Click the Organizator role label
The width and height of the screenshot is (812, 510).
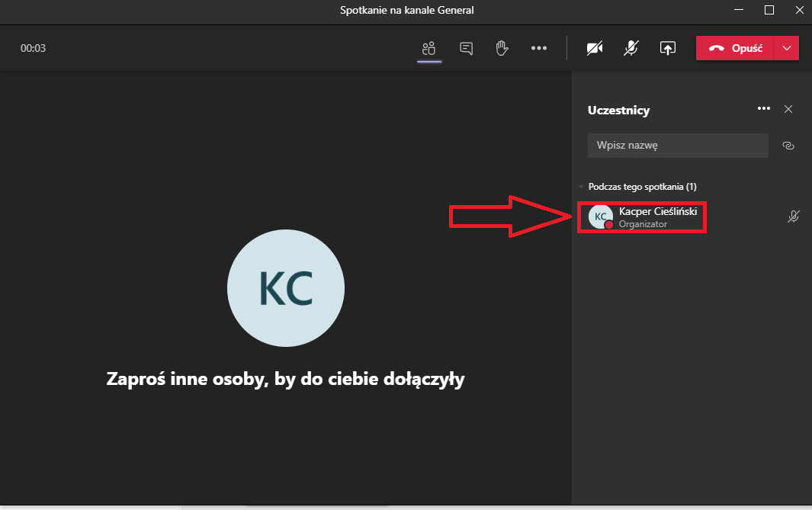coord(643,224)
